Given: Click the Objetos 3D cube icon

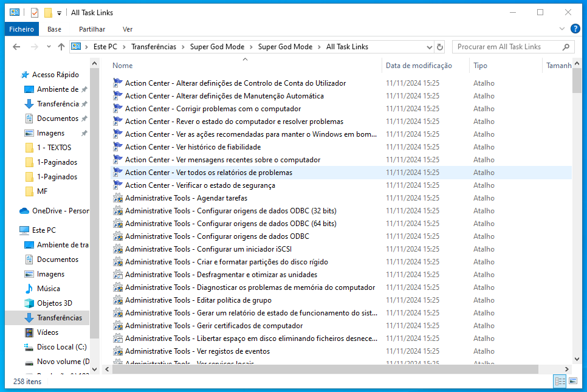Looking at the screenshot, I should (x=29, y=303).
